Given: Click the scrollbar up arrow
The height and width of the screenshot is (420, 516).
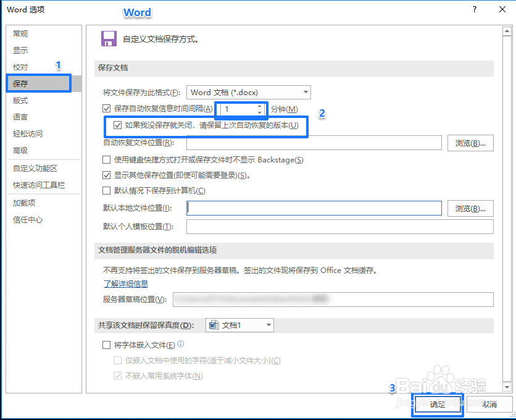Looking at the screenshot, I should pos(507,31).
